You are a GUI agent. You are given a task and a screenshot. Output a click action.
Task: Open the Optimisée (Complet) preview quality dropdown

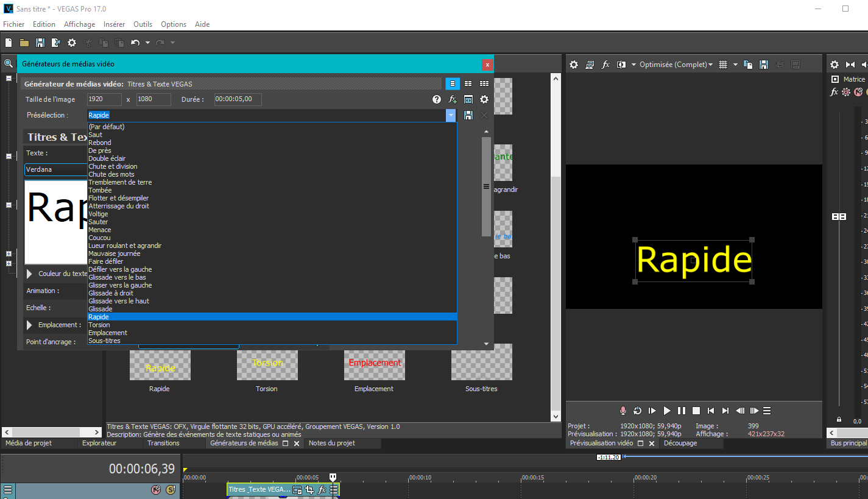pos(676,65)
